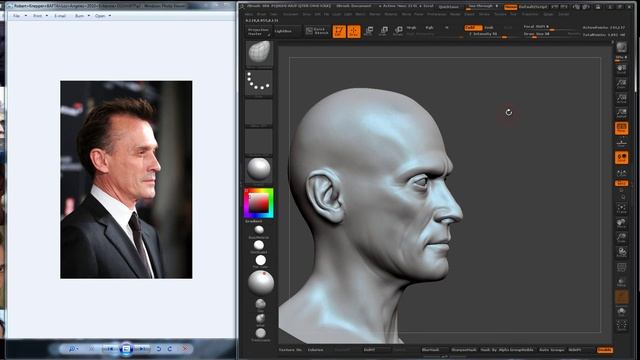Open the empty Texture slot
This screenshot has height=360, width=640.
[259, 142]
